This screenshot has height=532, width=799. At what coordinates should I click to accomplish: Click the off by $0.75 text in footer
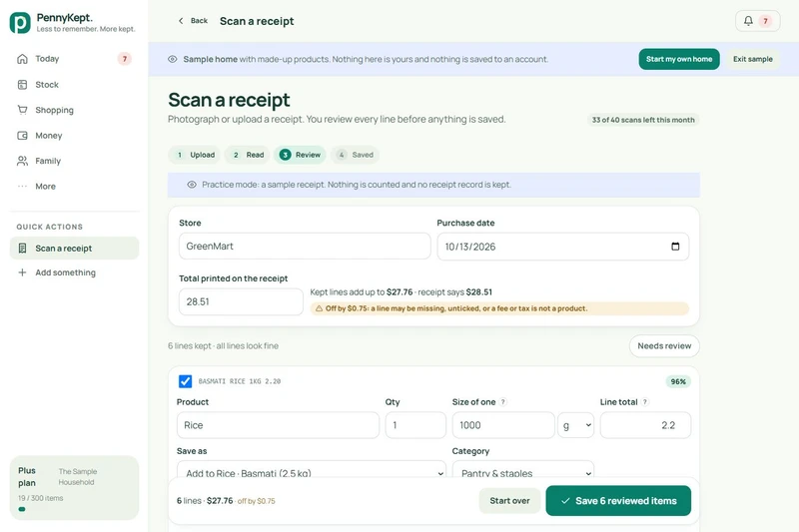pyautogui.click(x=257, y=501)
